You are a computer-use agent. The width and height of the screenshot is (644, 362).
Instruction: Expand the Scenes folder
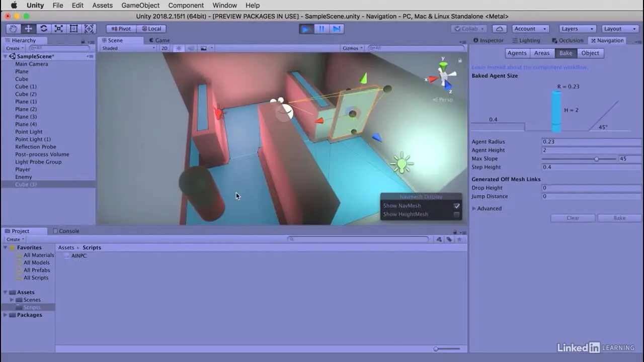[x=12, y=300]
